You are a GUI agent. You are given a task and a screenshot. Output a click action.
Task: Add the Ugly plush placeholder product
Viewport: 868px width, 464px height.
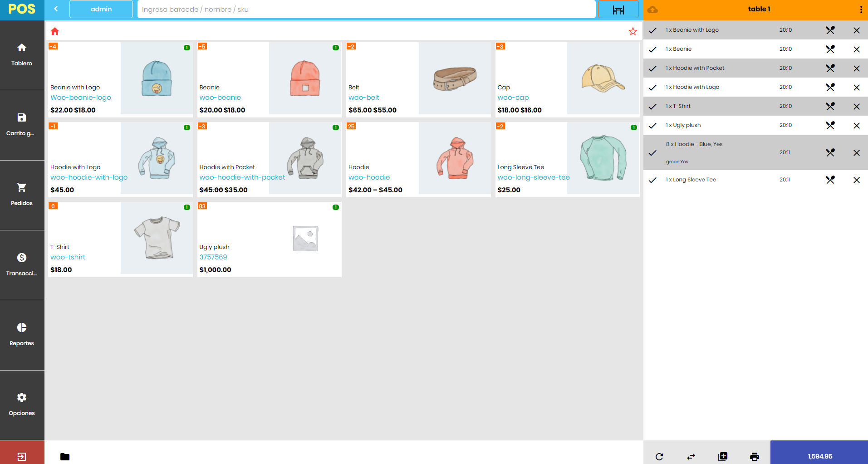270,239
